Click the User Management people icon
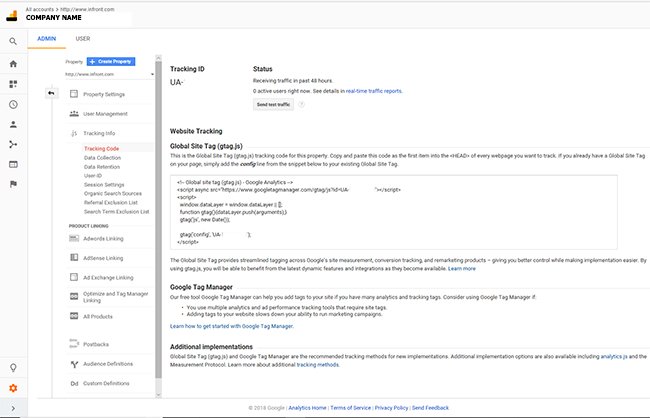Screen dimensions: 650x418 click(x=74, y=114)
